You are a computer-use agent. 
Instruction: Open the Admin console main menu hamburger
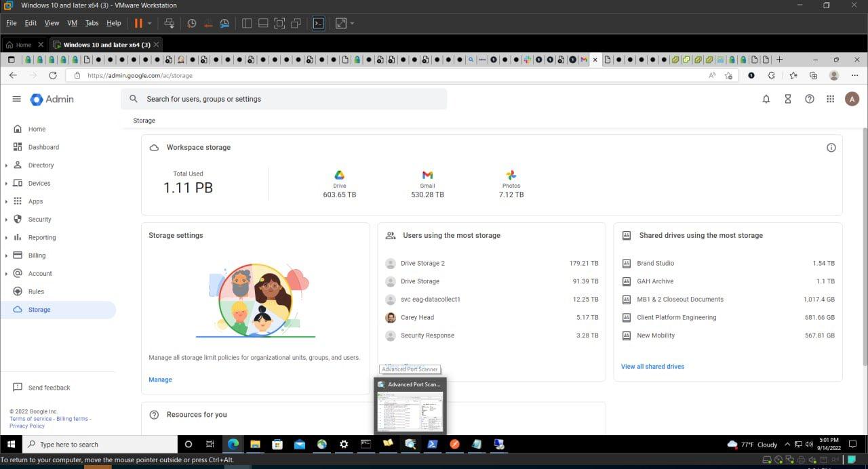click(16, 99)
